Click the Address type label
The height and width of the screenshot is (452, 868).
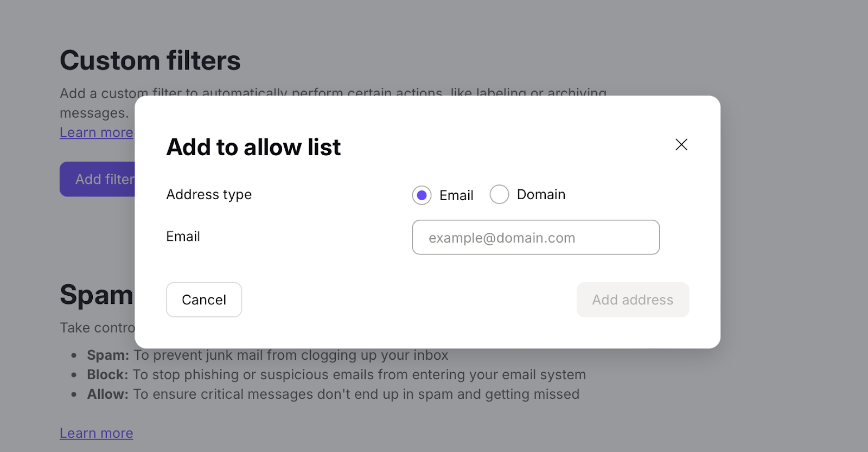point(209,194)
